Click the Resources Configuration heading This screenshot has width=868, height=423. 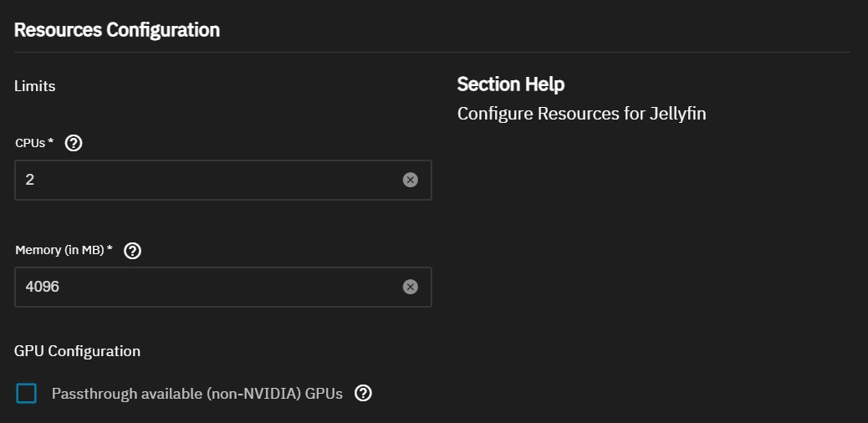tap(117, 30)
